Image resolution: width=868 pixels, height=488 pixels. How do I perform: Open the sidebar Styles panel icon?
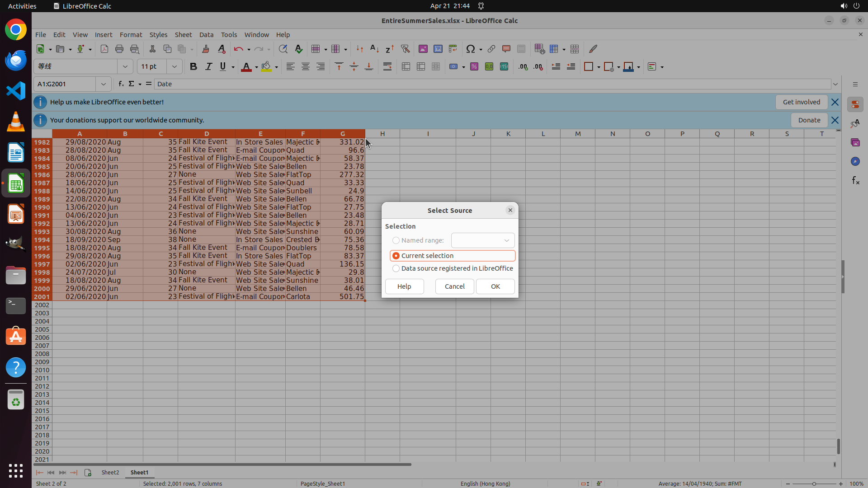point(855,123)
